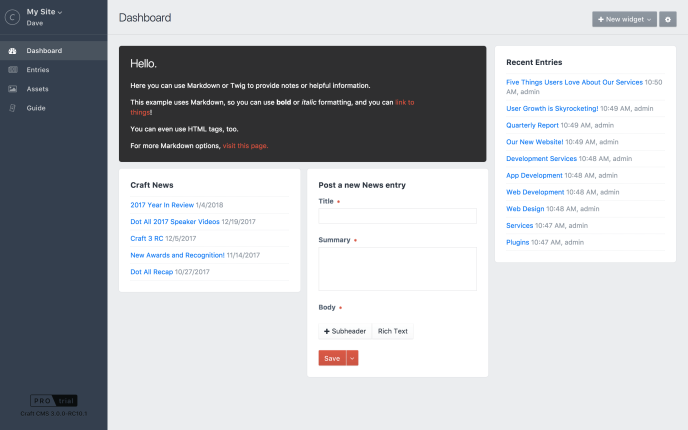This screenshot has height=430, width=688.
Task: Open the 'visit this page' link
Action: (x=245, y=146)
